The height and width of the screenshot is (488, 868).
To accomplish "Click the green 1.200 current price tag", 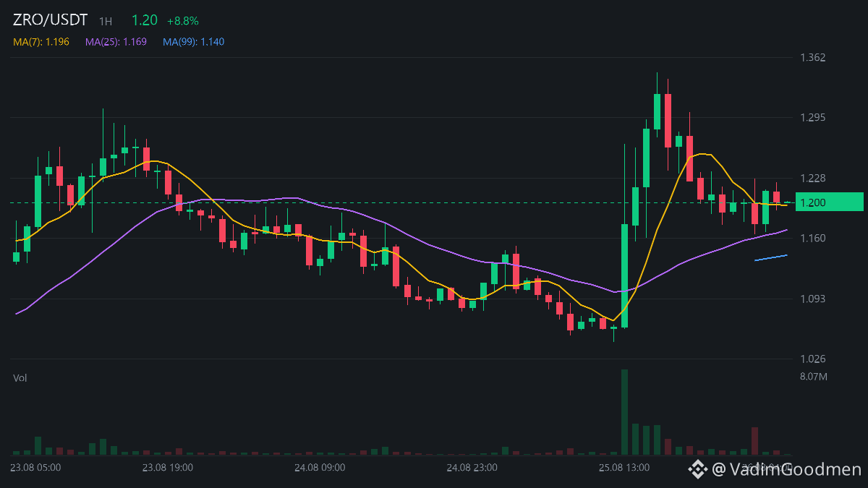I will pyautogui.click(x=829, y=202).
